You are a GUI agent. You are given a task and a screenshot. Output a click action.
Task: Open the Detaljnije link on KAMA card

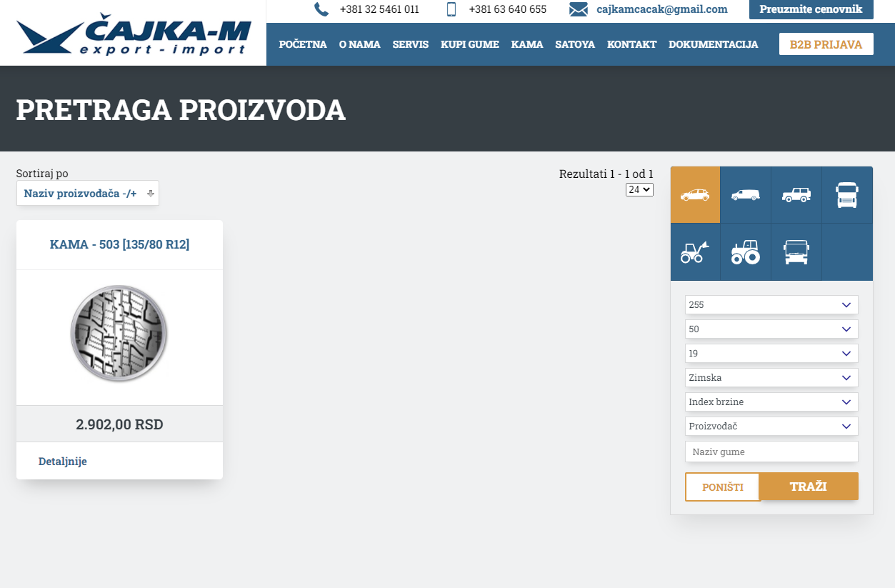(63, 462)
